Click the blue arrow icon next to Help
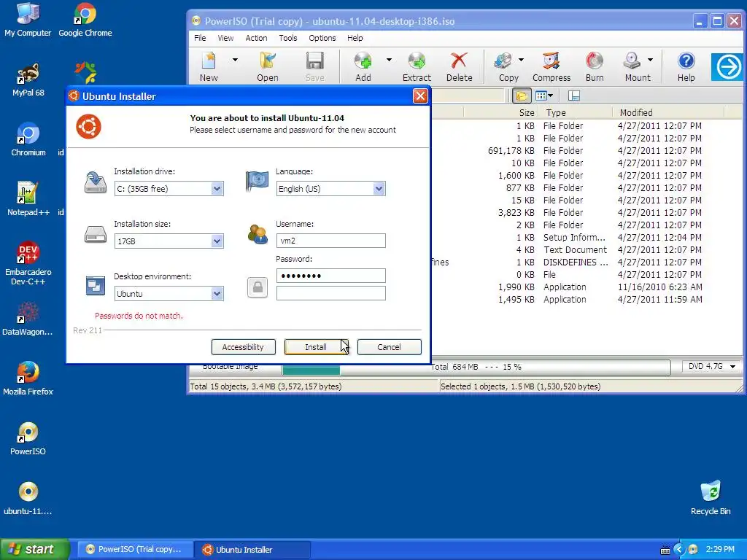Image resolution: width=747 pixels, height=560 pixels. tap(728, 67)
